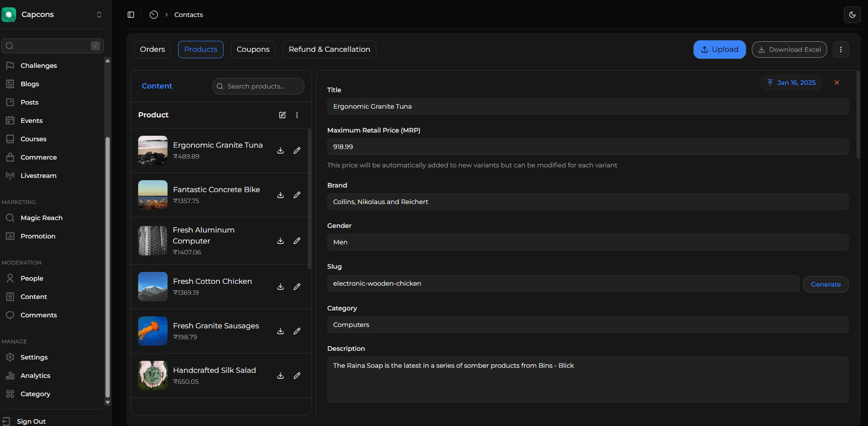Download Fresh Aluminum Computer product

280,241
